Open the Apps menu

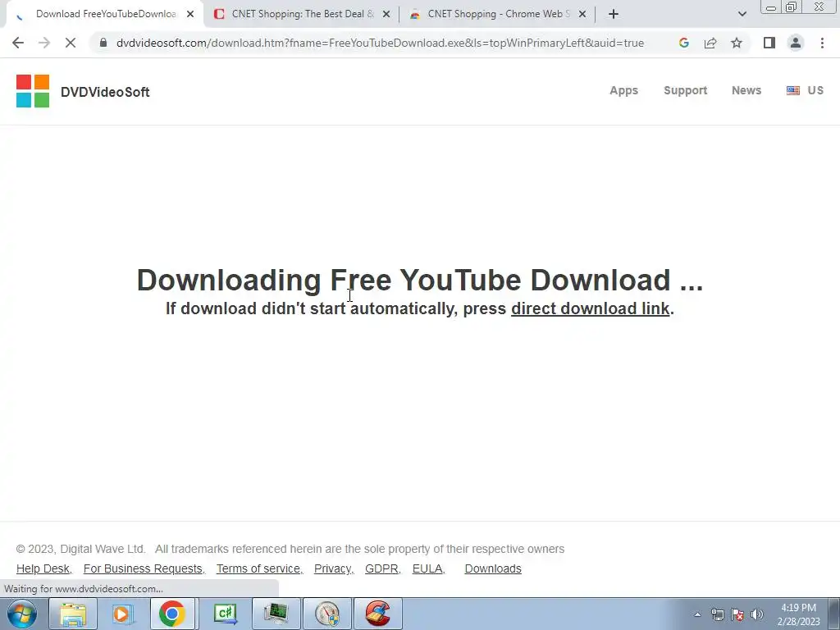click(623, 90)
